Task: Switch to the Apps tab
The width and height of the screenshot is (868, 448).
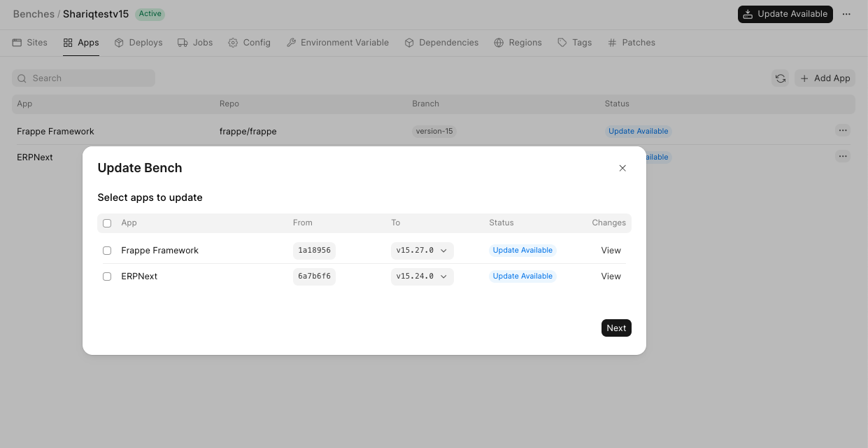Action: click(81, 43)
